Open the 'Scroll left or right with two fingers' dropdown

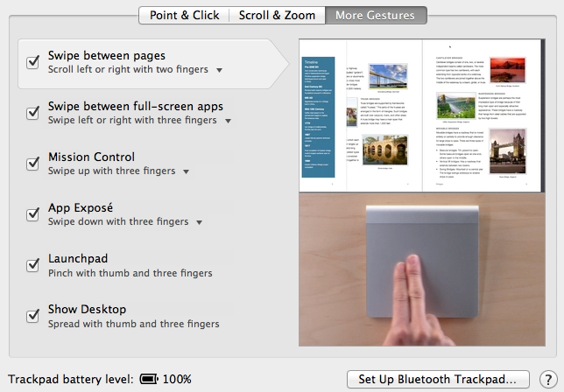tap(219, 70)
